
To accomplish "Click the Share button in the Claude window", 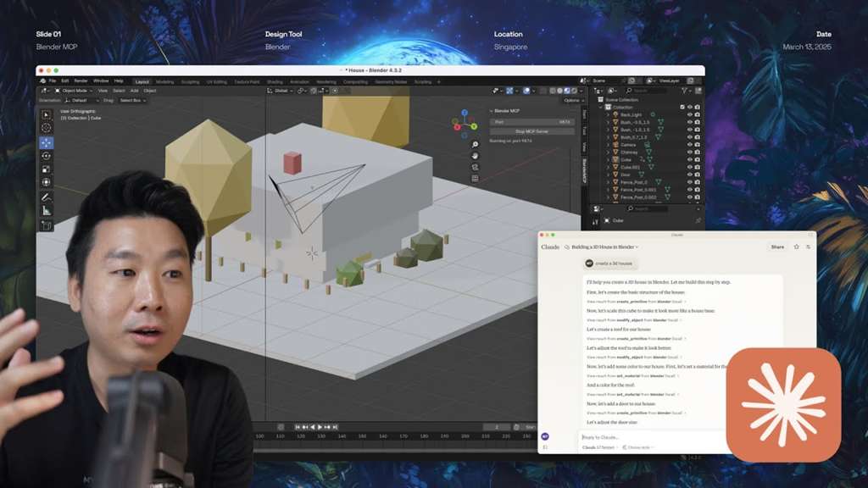I will pyautogui.click(x=777, y=247).
